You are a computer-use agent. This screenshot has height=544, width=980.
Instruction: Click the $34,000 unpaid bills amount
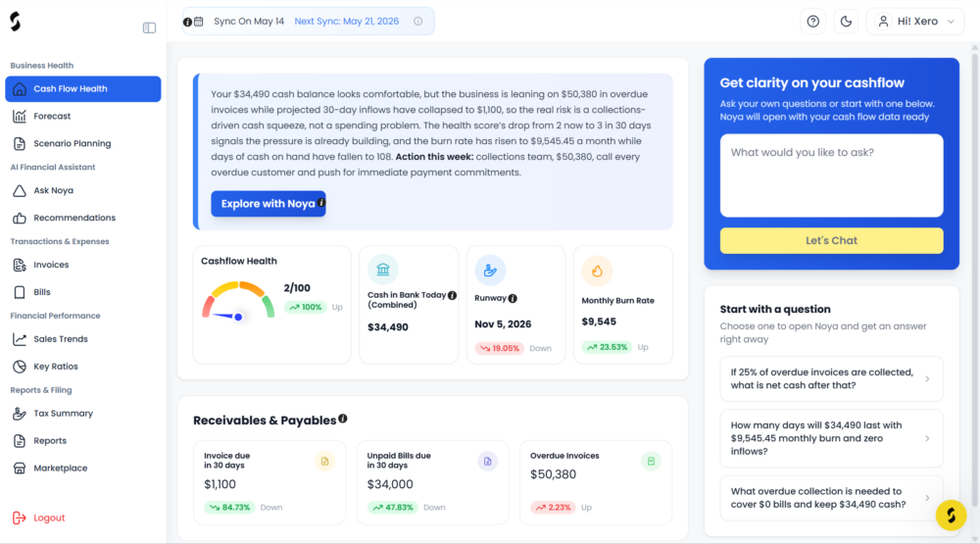(x=390, y=484)
